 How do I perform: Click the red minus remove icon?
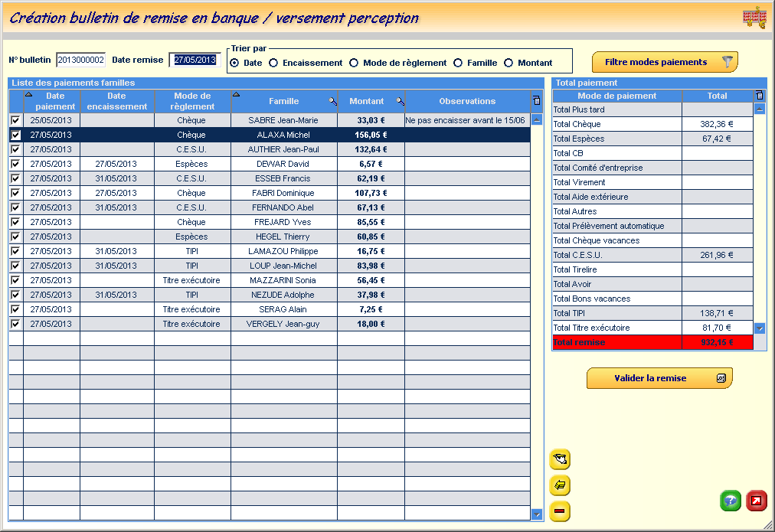[560, 511]
